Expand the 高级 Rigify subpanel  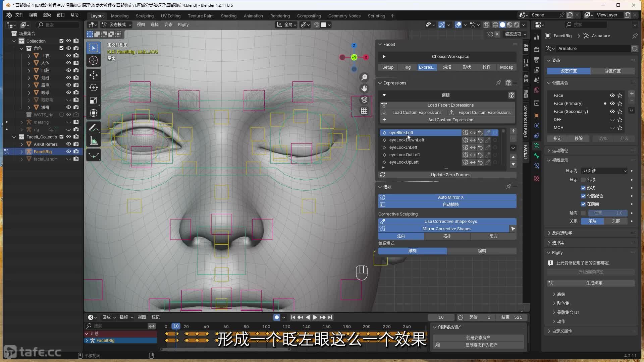pyautogui.click(x=561, y=294)
